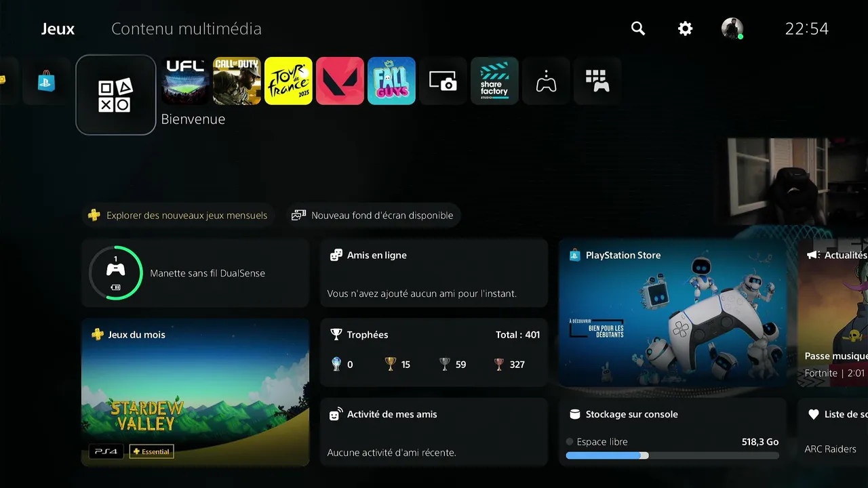
Task: Open the PlayStation Store Astro card
Action: click(673, 312)
